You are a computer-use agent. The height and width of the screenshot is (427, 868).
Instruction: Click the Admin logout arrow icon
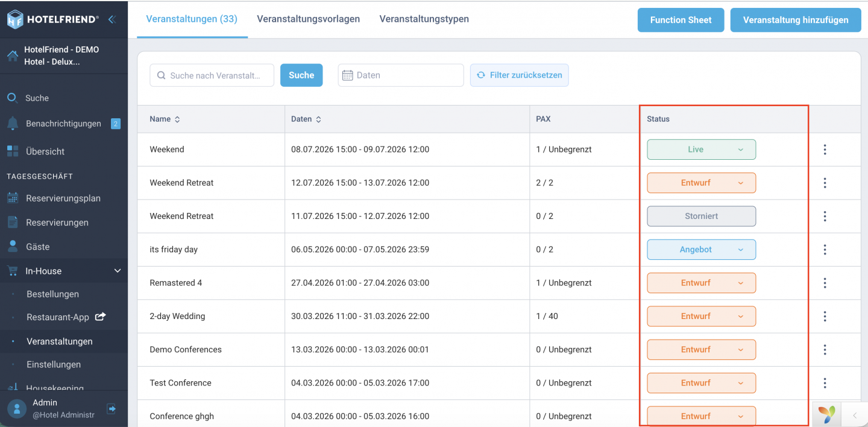(x=112, y=408)
